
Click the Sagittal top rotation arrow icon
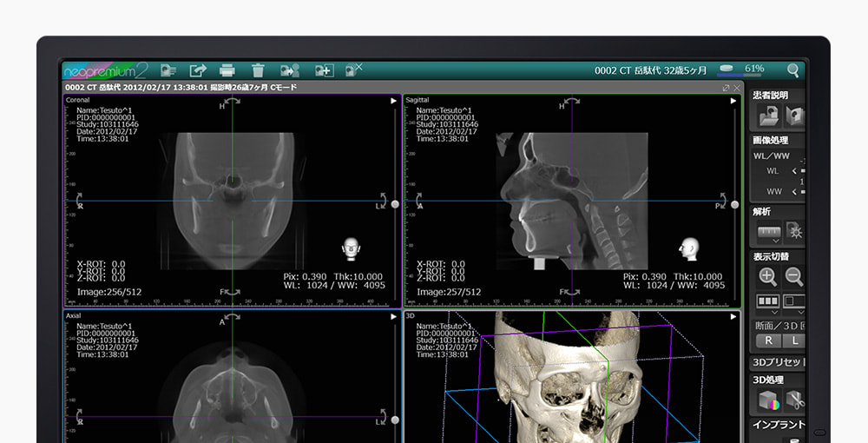[572, 101]
